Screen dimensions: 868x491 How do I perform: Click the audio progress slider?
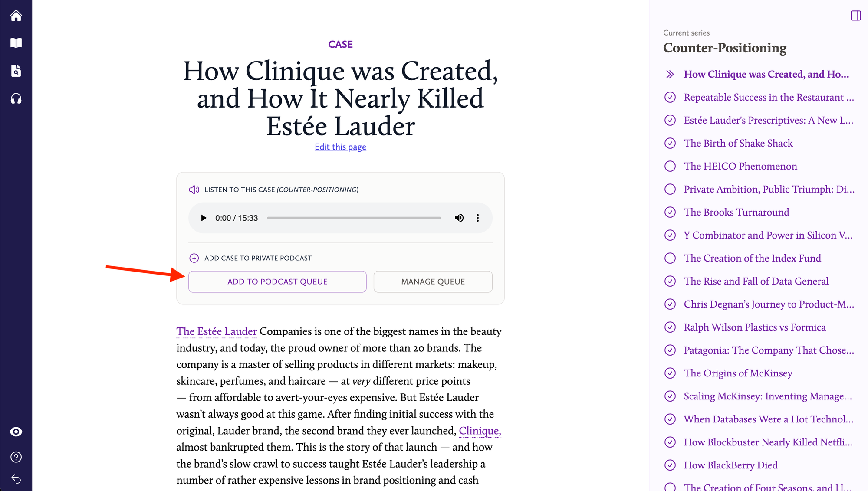[x=354, y=218]
